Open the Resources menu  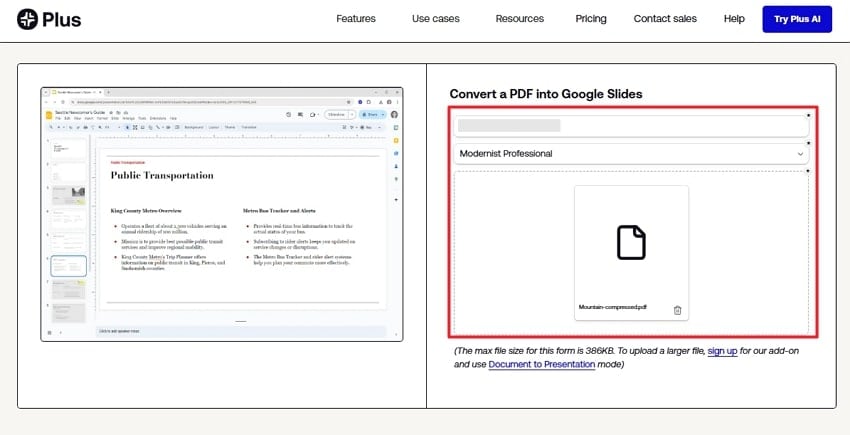click(519, 19)
